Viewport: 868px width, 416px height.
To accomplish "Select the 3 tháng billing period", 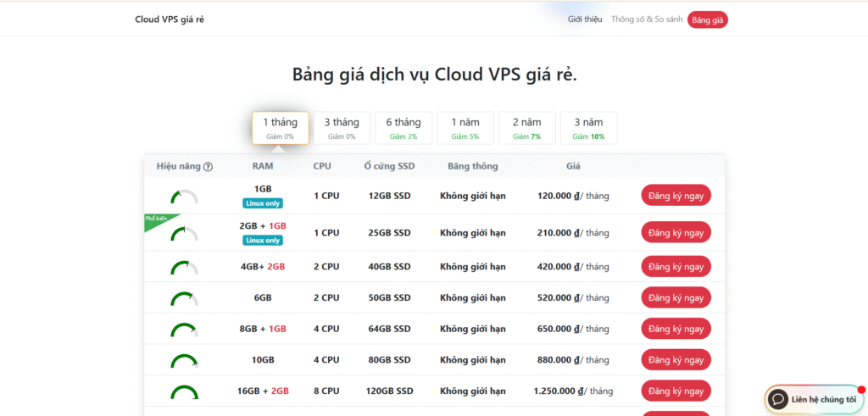I will [x=342, y=128].
